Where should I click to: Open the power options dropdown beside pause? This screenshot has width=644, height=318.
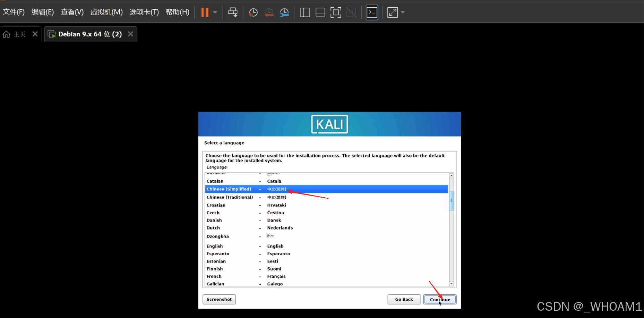coord(215,12)
